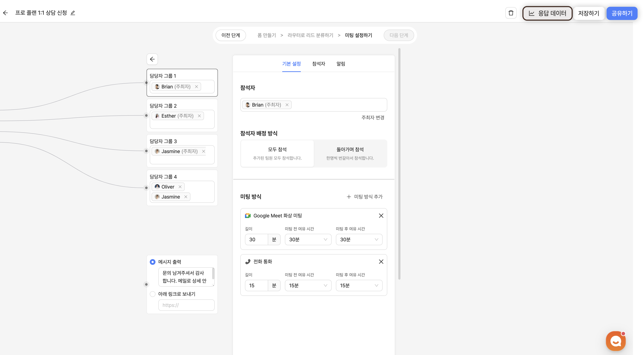The height and width of the screenshot is (355, 644).
Task: Remove Oliver from 담당자 그룹 4
Action: (x=180, y=187)
